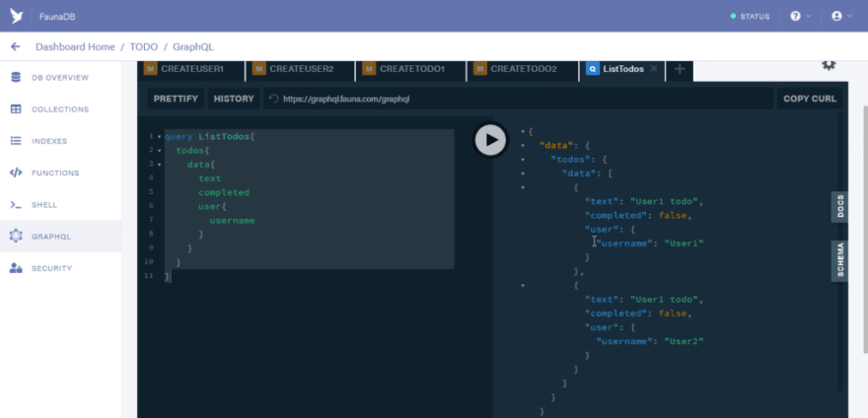Click the result pane scrollbar

click(x=839, y=252)
